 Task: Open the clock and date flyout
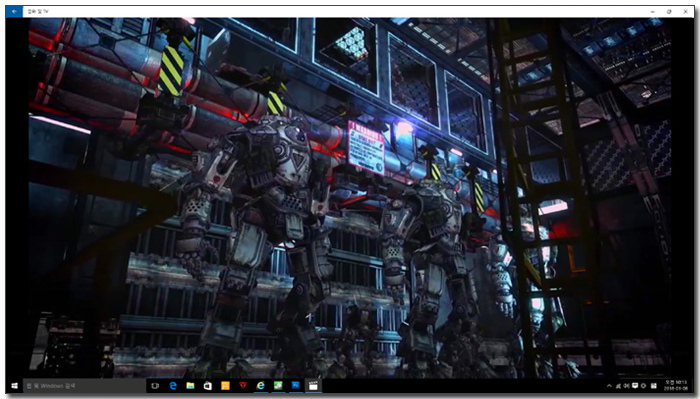[675, 386]
